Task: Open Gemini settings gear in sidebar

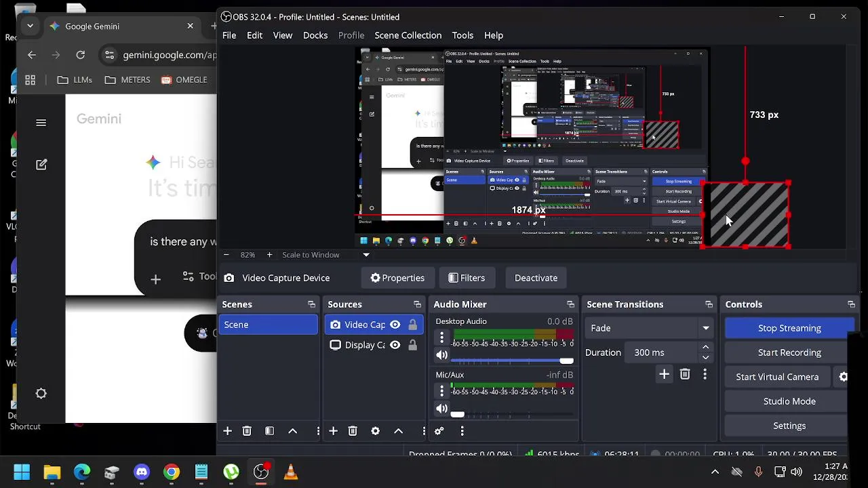Action: tap(41, 393)
